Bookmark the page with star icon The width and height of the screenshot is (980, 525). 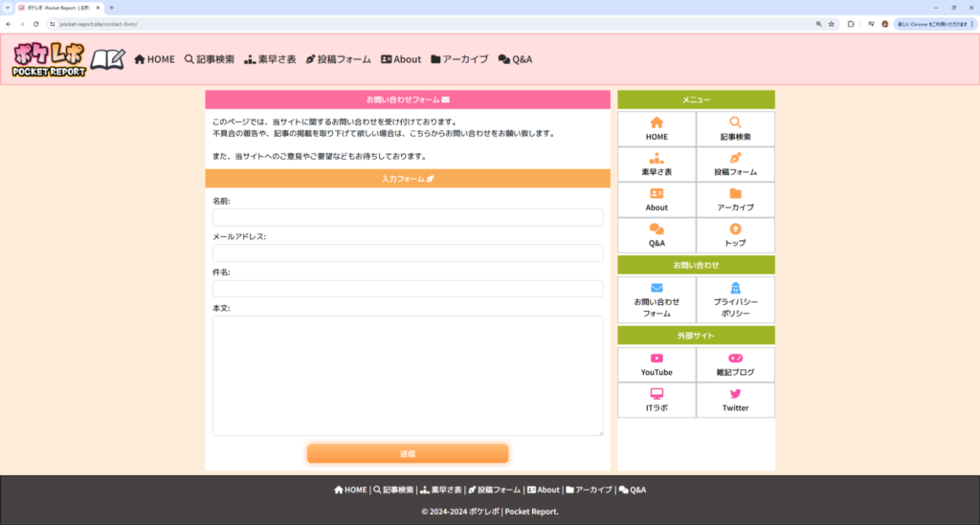pos(832,24)
